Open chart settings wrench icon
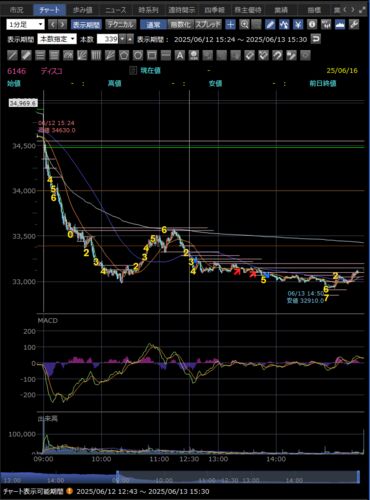This screenshot has width=370, height=500. pyautogui.click(x=354, y=24)
